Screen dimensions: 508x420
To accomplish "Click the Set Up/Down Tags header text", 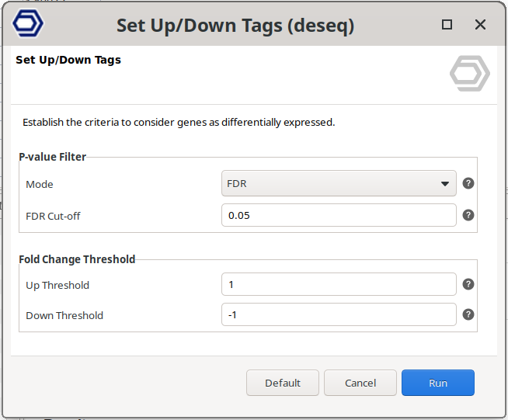I will 68,60.
